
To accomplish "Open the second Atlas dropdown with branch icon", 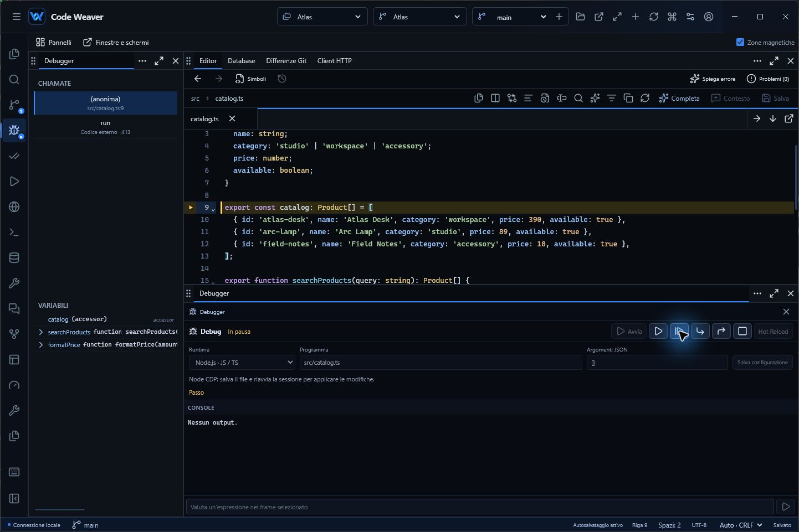I will tap(419, 17).
